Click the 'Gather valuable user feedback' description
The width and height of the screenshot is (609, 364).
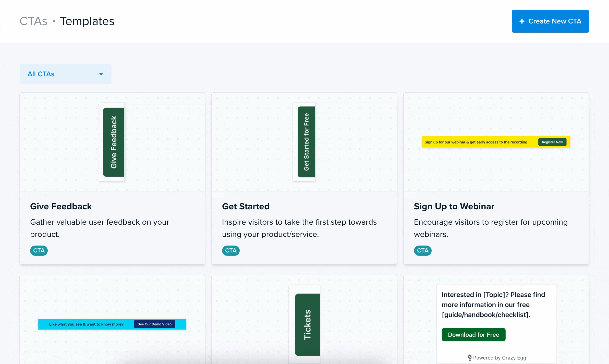(x=100, y=228)
